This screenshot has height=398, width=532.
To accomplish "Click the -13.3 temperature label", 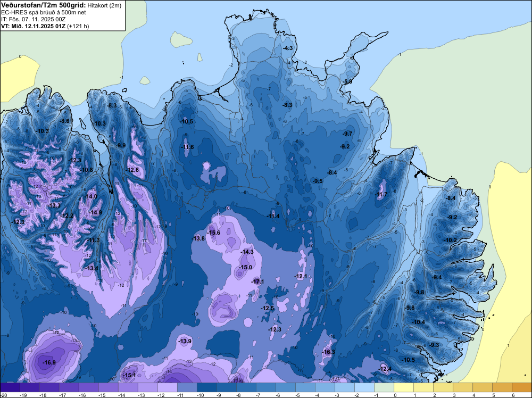I will coord(54,205).
